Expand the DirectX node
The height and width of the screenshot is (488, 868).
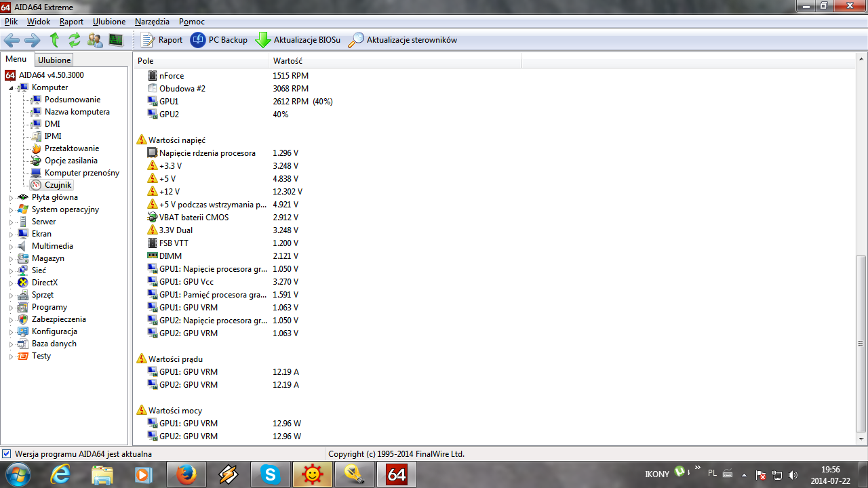(x=11, y=283)
